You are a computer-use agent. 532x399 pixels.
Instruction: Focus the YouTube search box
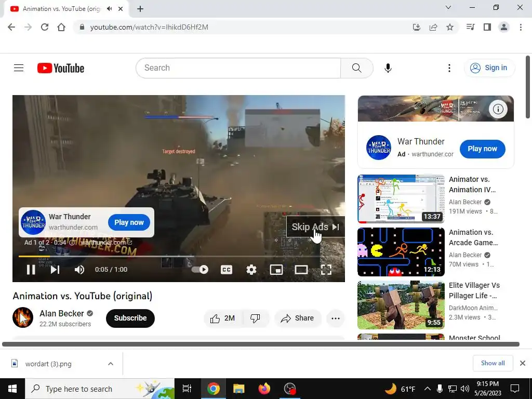pos(238,68)
